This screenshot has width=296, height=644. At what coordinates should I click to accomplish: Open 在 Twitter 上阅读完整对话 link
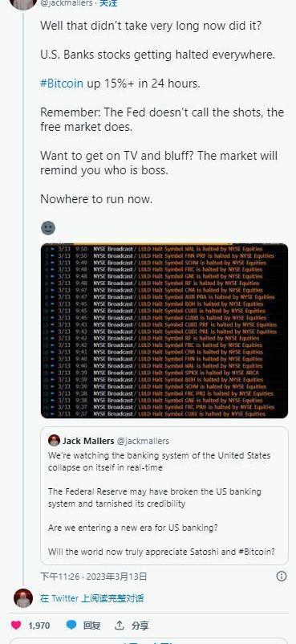(92, 598)
